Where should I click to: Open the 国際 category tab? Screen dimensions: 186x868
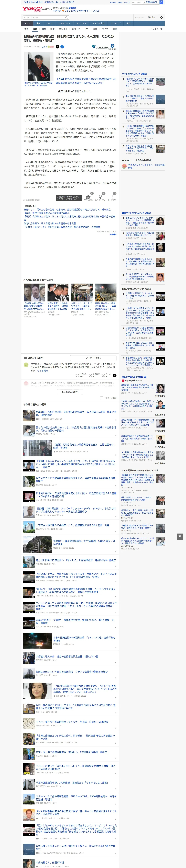point(44,29)
